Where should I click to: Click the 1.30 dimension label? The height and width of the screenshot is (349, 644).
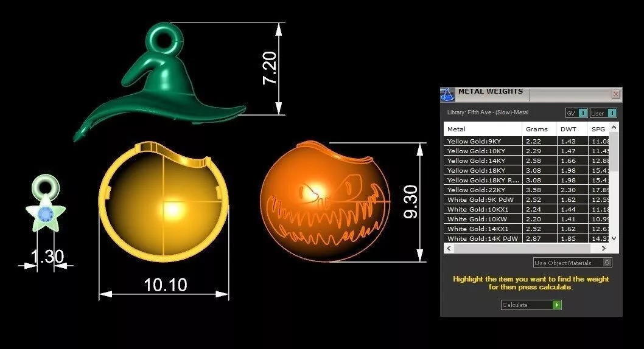pos(47,257)
